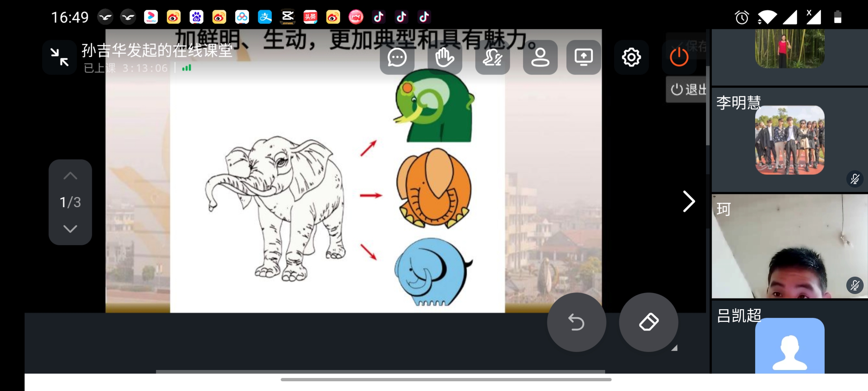Viewport: 868px width, 391px height.
Task: Click 李明慧's group photo thumbnail
Action: click(790, 140)
